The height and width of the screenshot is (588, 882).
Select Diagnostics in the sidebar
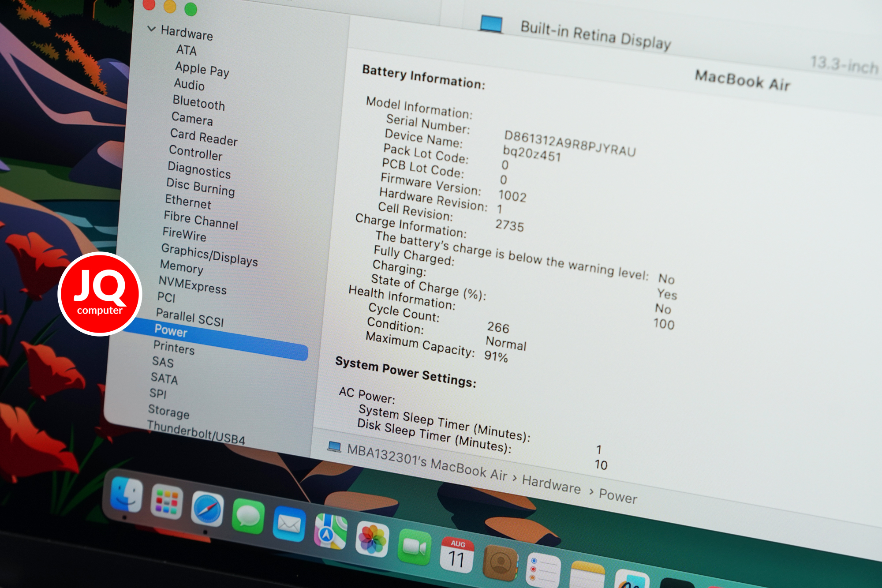pos(199,170)
